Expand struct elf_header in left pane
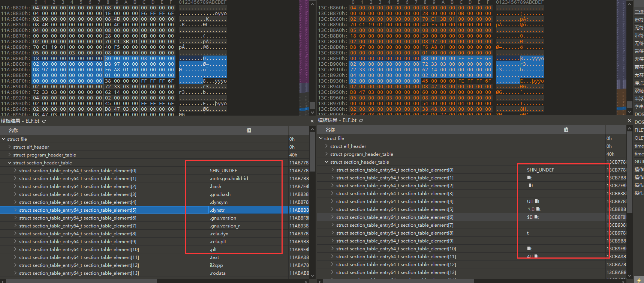644x283 pixels. click(9, 147)
